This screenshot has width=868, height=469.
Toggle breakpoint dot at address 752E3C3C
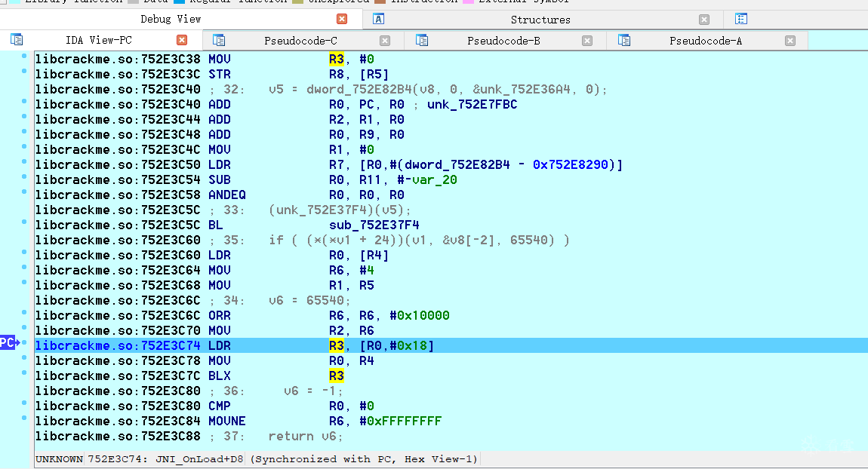pos(24,71)
